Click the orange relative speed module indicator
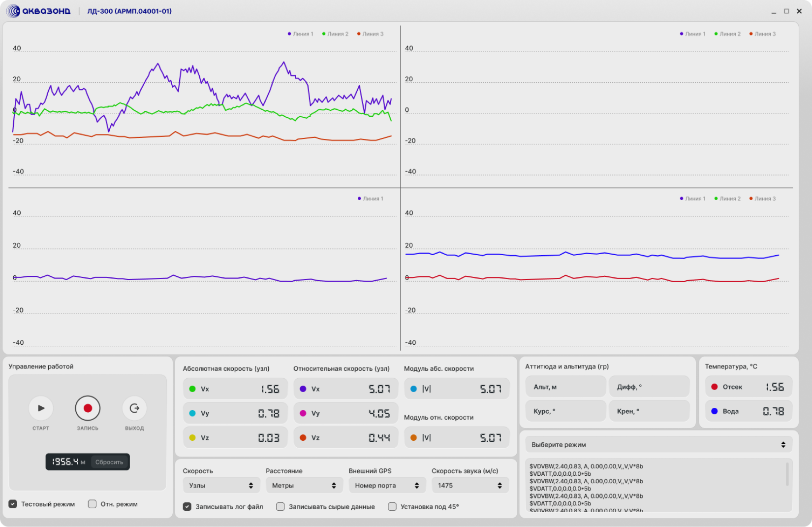Screen dimensions: 812x527 click(413, 437)
